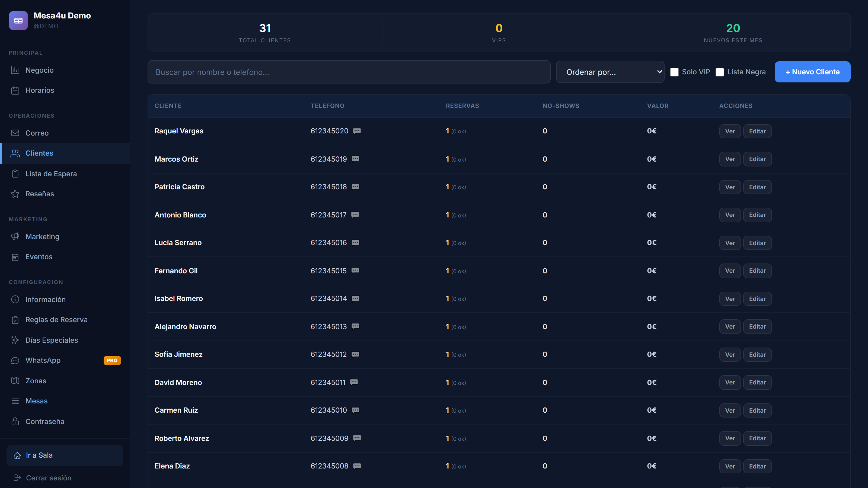Click Ver for Carmen Ruiz
868x488 pixels.
click(x=730, y=410)
